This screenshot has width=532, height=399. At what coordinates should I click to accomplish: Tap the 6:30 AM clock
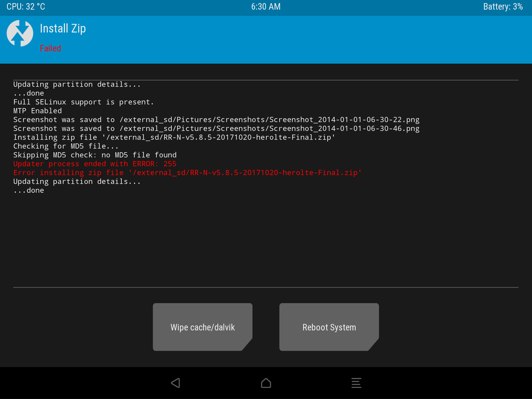tap(266, 6)
